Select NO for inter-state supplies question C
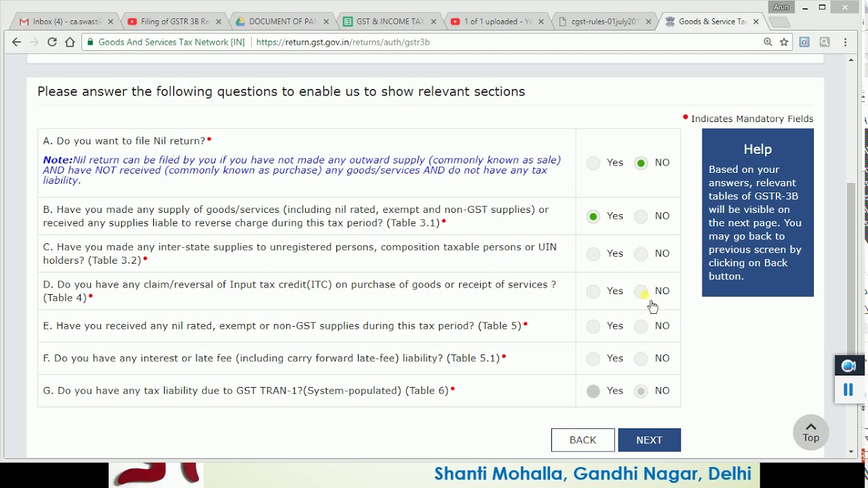Screen dimensions: 868x488 coord(641,253)
